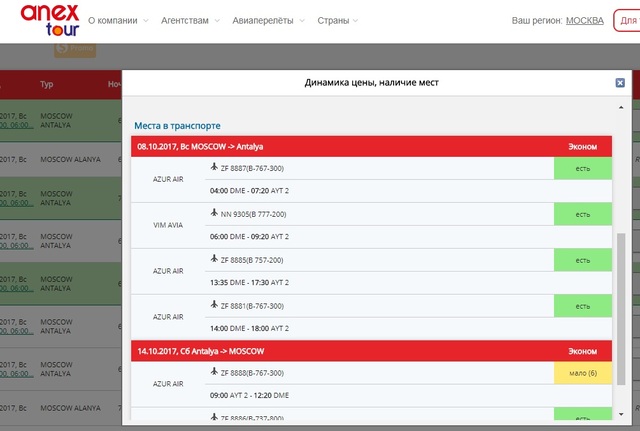
Task: Click scroll up arrow in dialog
Action: (621, 107)
